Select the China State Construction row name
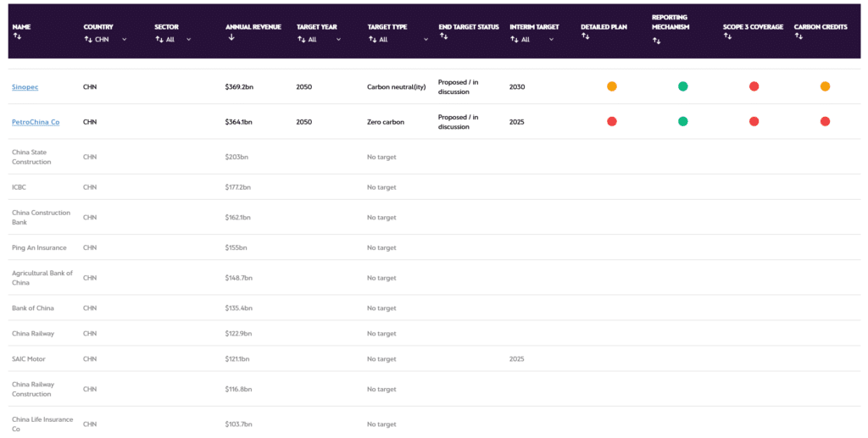 click(x=31, y=157)
